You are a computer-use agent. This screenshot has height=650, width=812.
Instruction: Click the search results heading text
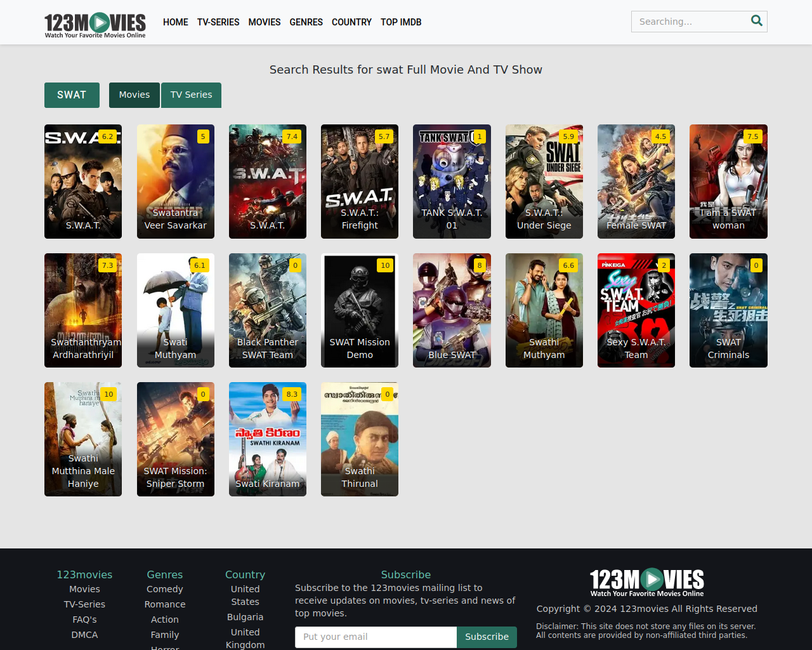coord(406,70)
